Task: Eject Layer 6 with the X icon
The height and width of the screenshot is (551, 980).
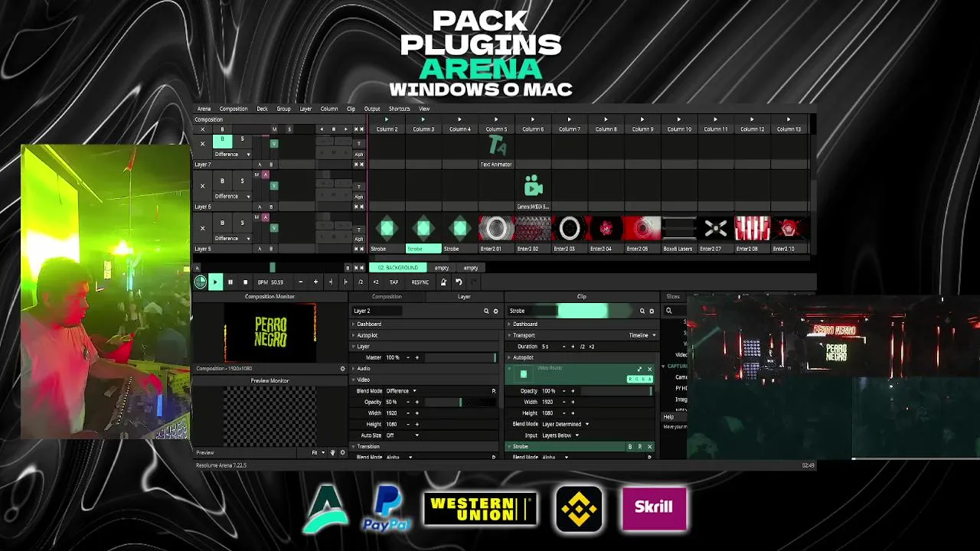Action: coord(202,186)
